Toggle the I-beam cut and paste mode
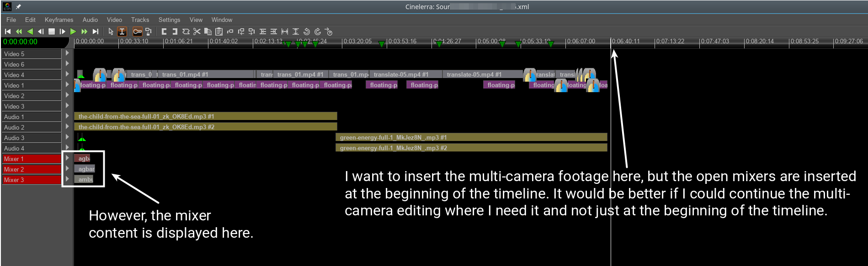Screen dimensions: 868x266 coord(122,31)
